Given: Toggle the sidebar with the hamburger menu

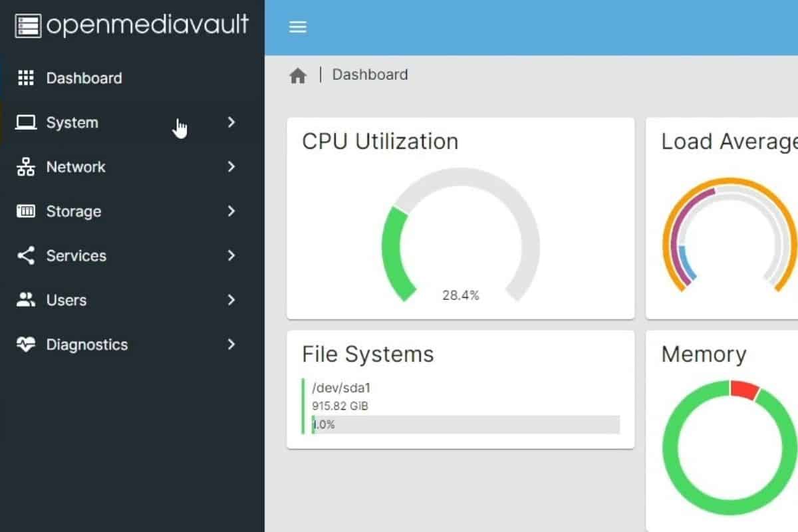Looking at the screenshot, I should (297, 27).
